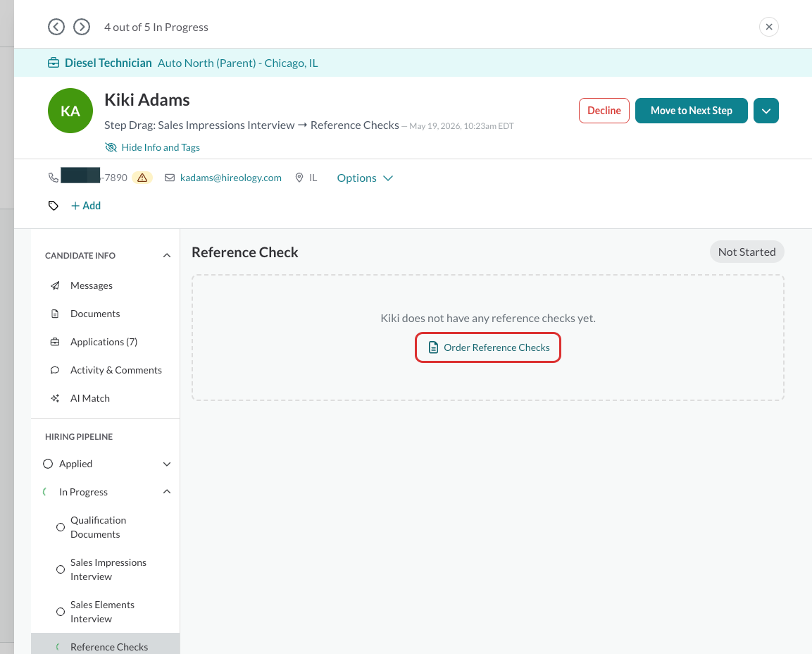Image resolution: width=812 pixels, height=654 pixels.
Task: Open dropdown arrow beside Move to Next Step
Action: tap(766, 111)
